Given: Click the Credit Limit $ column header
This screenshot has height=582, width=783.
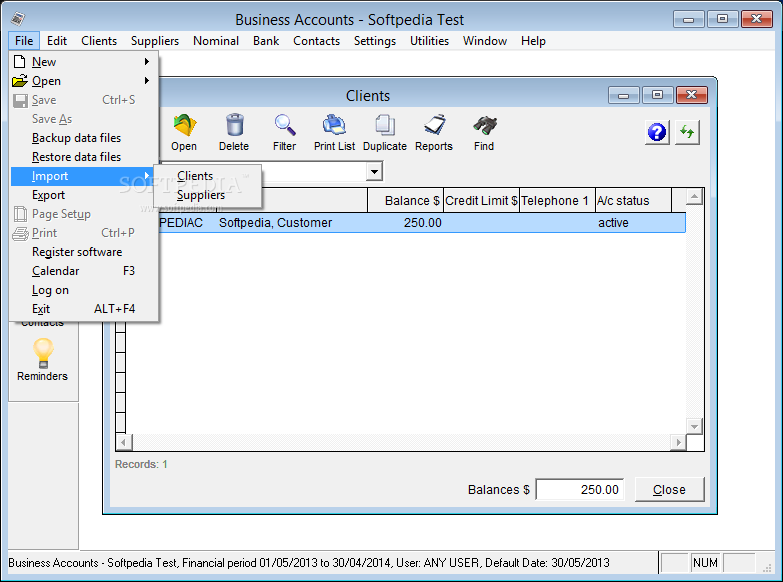Looking at the screenshot, I should (481, 200).
